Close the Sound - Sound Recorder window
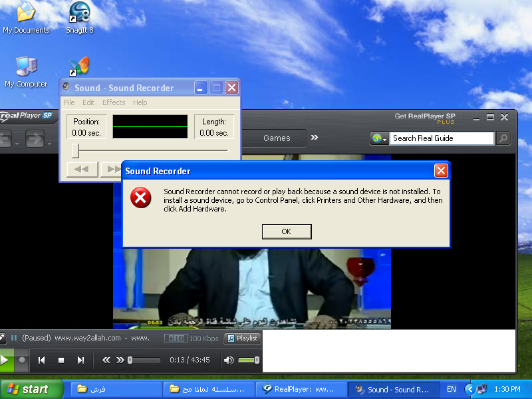The width and height of the screenshot is (532, 399). point(232,88)
